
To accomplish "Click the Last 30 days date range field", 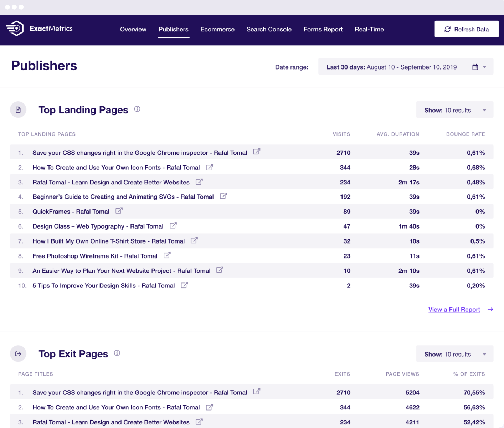I will pyautogui.click(x=392, y=67).
